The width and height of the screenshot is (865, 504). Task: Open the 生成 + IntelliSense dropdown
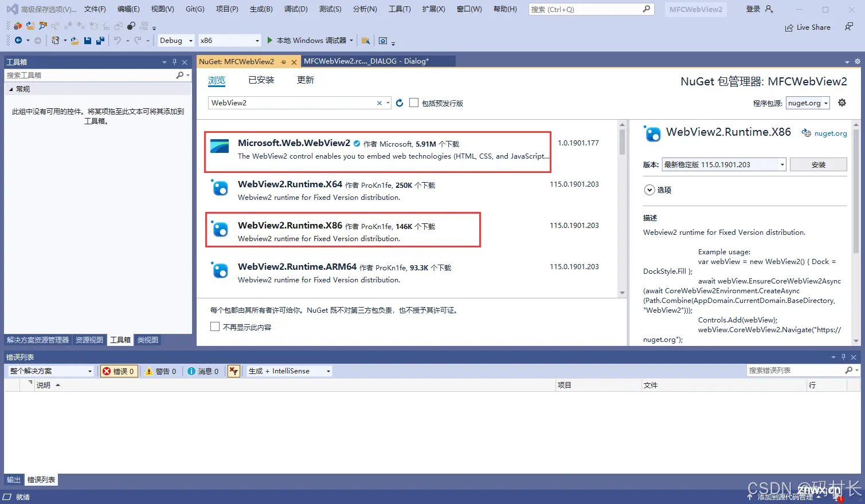(289, 371)
